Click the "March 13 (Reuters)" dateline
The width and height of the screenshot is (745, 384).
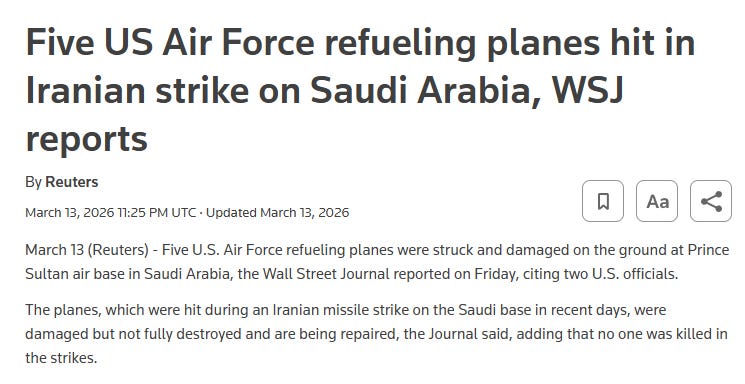pyautogui.click(x=87, y=250)
